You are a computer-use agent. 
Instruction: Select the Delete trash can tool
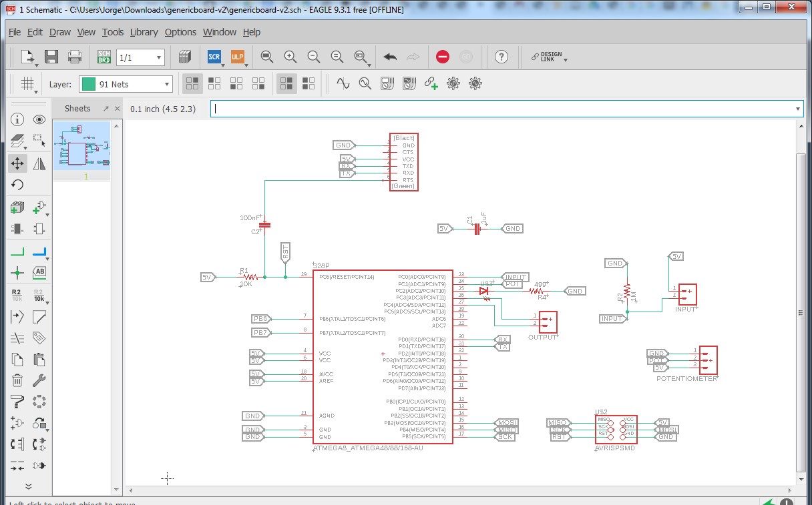tap(17, 381)
